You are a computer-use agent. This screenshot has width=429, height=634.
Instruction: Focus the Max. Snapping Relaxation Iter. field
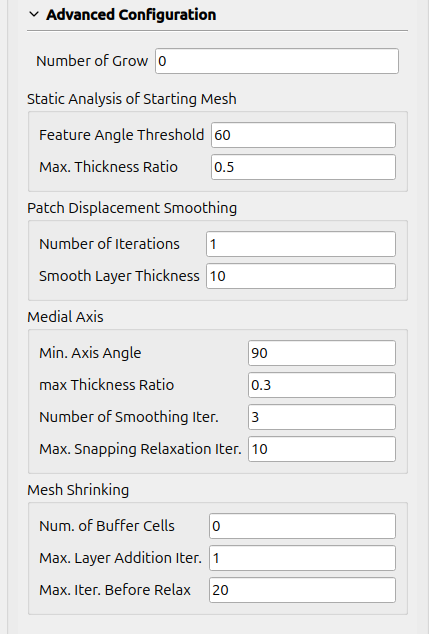pos(322,449)
